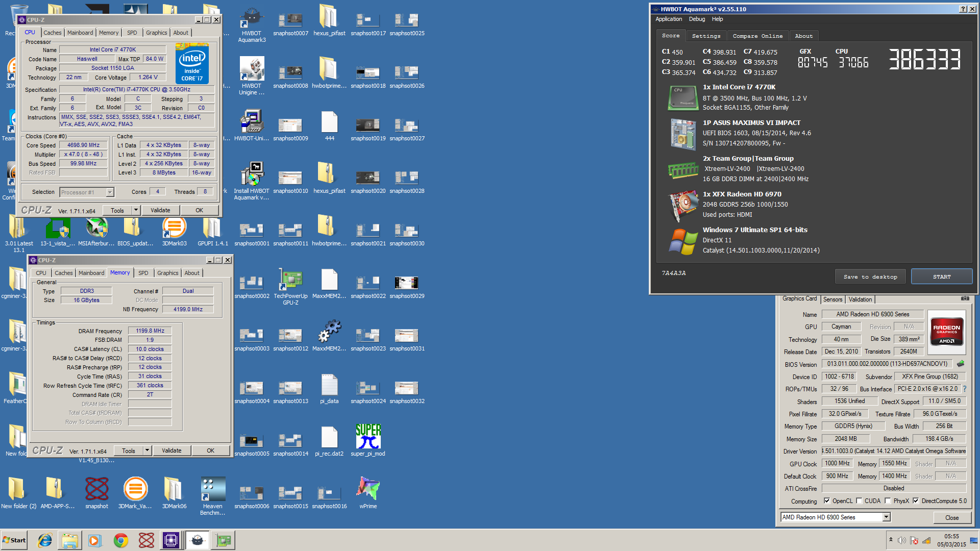Launch the Install HWBOT Aquamark desktop icon
Screen dimensions: 980x551
(x=252, y=181)
